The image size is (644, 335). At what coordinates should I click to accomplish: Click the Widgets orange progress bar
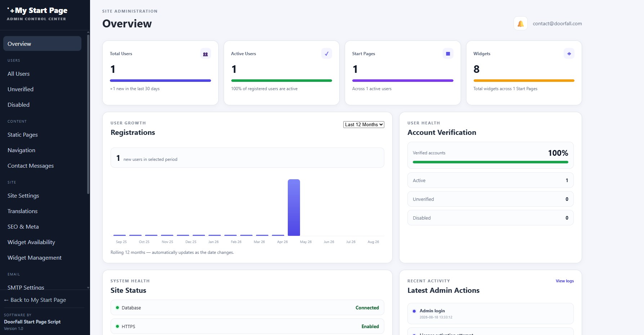click(524, 80)
